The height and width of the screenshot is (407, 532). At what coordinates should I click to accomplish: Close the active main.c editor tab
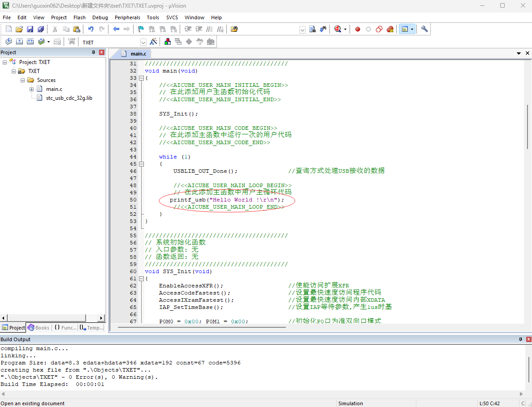(527, 53)
